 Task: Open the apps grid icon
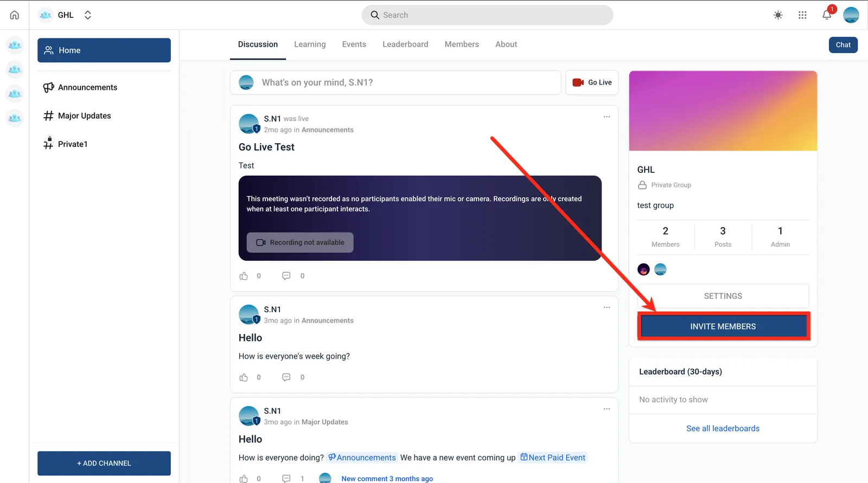coord(802,15)
